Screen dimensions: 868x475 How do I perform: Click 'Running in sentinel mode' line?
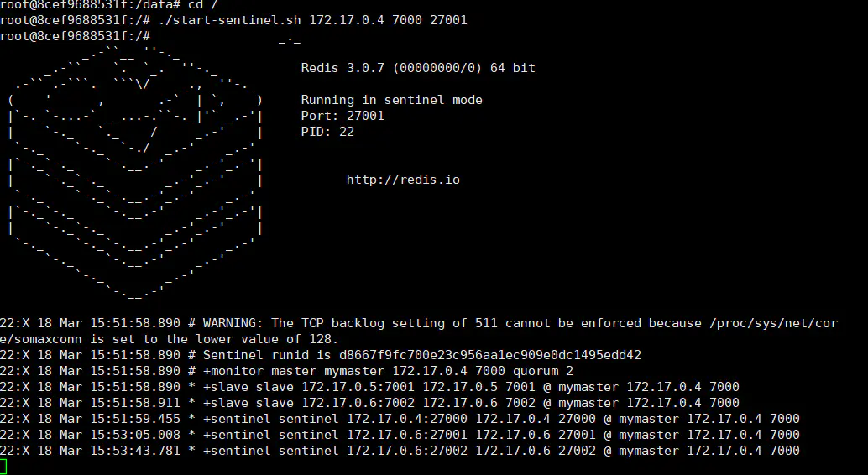click(391, 100)
